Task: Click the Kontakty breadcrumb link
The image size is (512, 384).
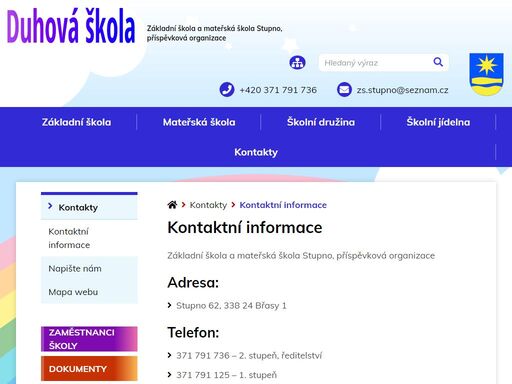Action: [208, 205]
